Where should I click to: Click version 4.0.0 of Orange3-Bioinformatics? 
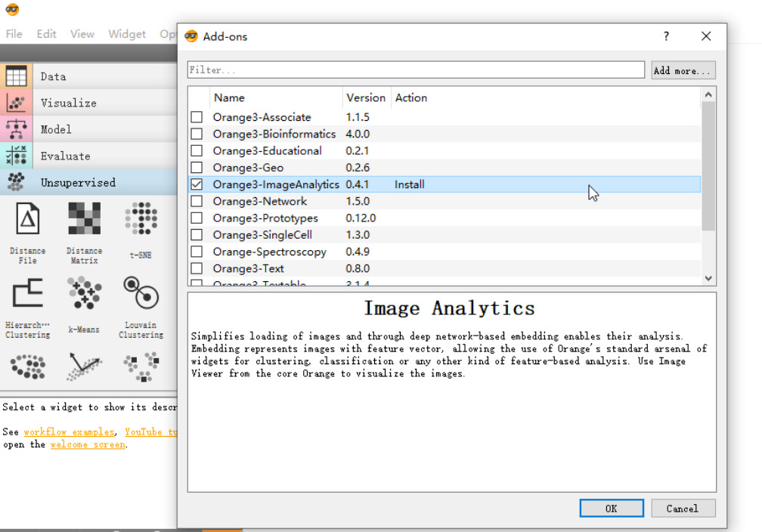click(x=358, y=134)
